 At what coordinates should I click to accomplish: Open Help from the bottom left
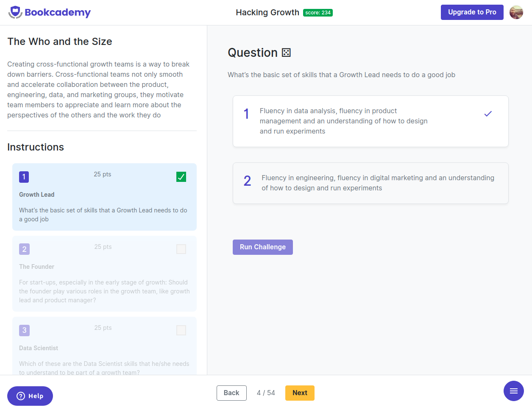[30, 396]
